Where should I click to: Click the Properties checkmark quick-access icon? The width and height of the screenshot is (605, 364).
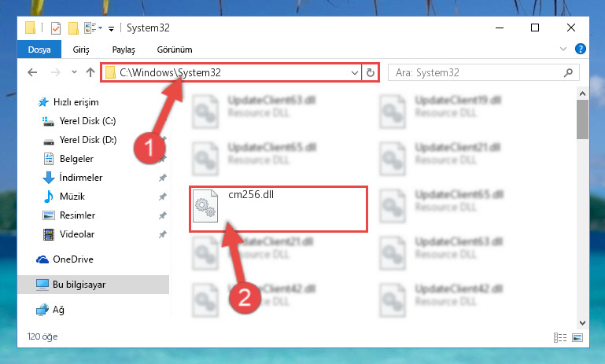coord(56,28)
